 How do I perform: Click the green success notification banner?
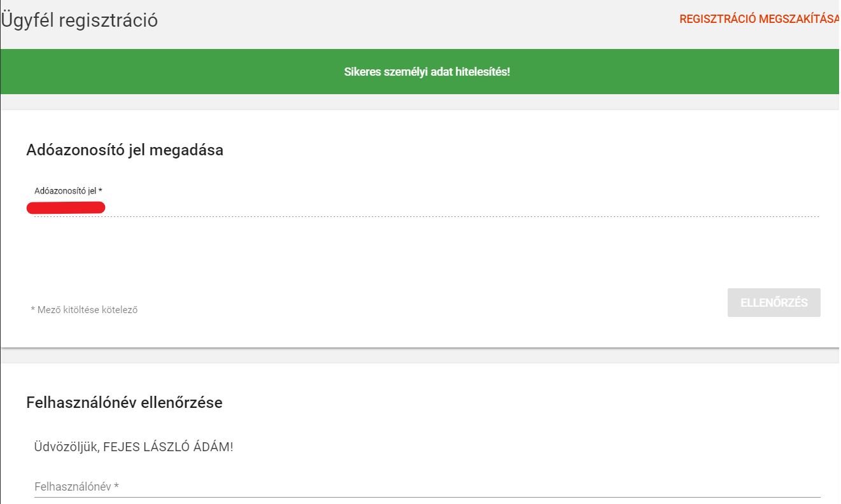[x=191, y=72]
